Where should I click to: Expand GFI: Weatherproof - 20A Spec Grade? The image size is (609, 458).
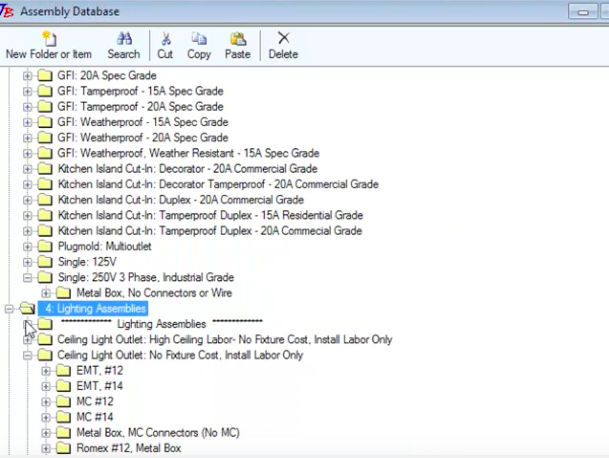27,138
